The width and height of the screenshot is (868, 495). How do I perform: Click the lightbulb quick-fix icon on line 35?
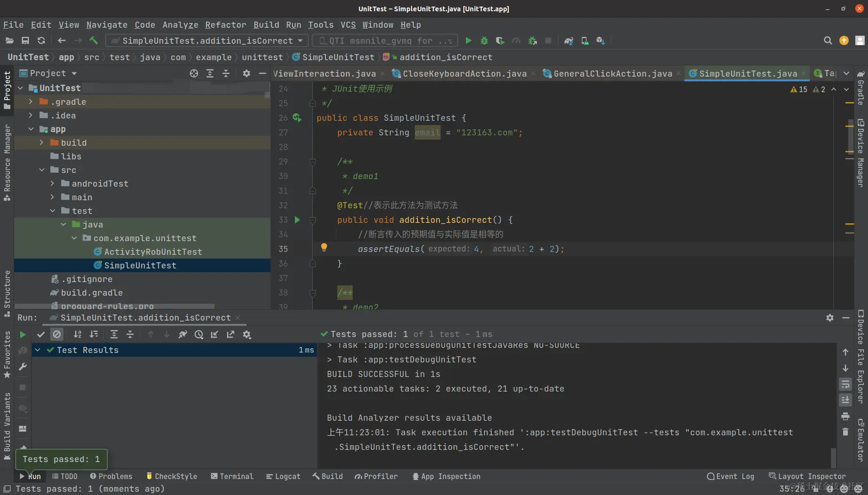324,247
